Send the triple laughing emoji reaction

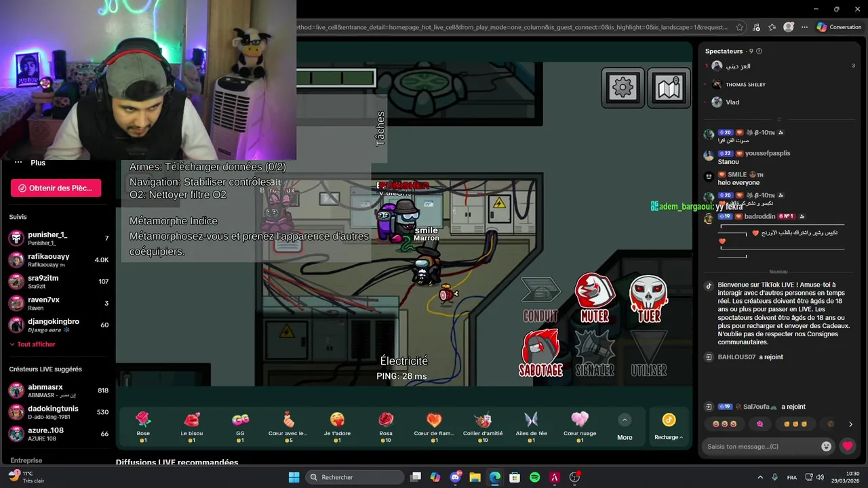(724, 424)
